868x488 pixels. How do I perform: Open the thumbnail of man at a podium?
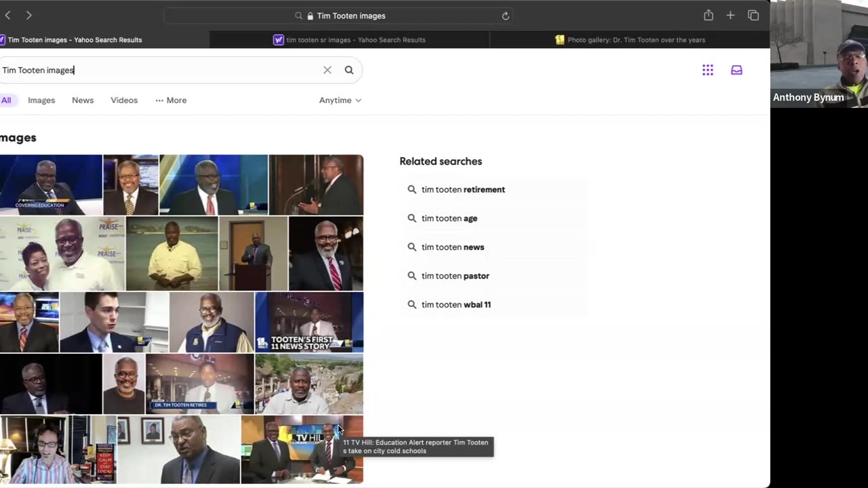[254, 253]
